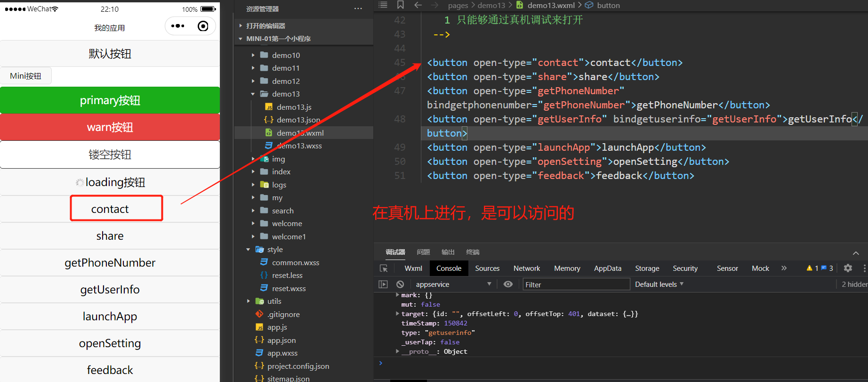
Task: Open app.js file
Action: click(x=277, y=327)
